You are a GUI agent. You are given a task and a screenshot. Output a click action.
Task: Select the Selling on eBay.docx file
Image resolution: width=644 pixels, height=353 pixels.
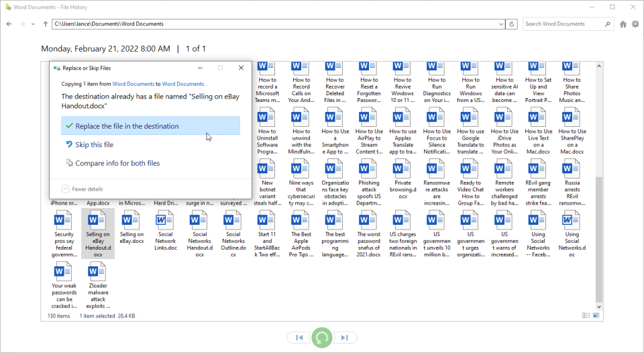[131, 228]
